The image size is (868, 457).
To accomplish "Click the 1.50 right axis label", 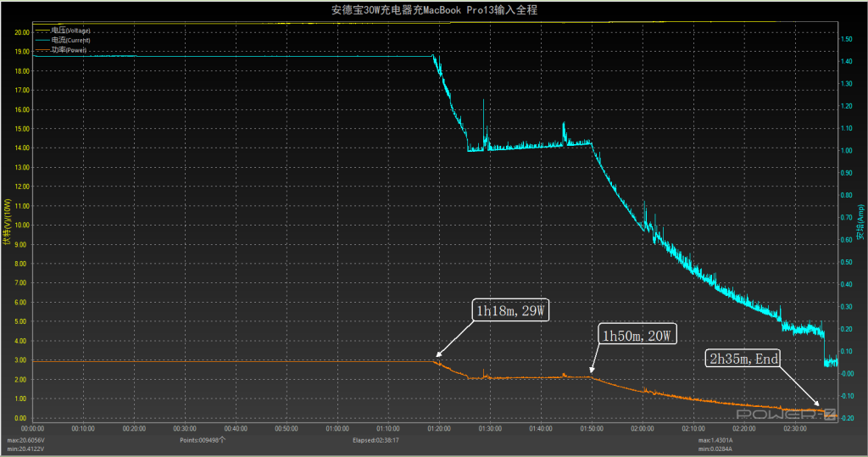I will (x=847, y=39).
